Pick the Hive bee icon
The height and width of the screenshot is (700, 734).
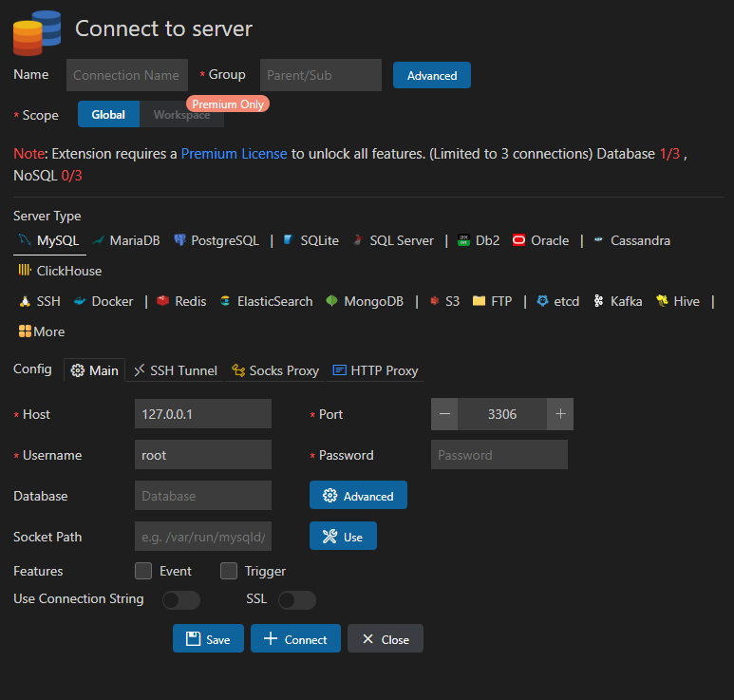click(662, 300)
